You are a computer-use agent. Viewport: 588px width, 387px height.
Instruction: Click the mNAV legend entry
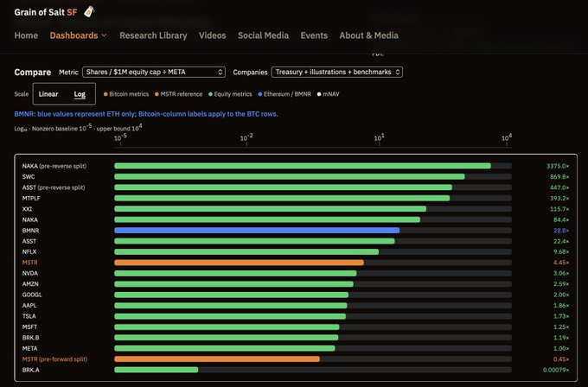click(x=328, y=94)
